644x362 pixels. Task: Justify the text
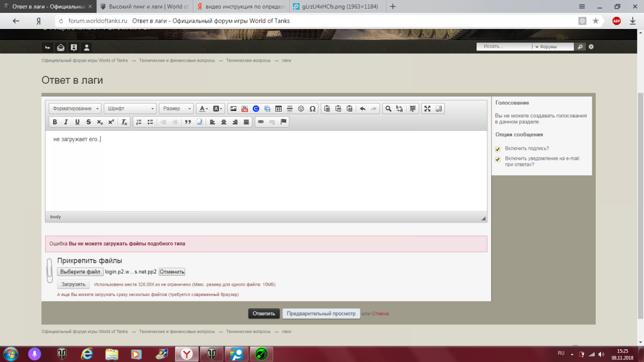(x=246, y=122)
